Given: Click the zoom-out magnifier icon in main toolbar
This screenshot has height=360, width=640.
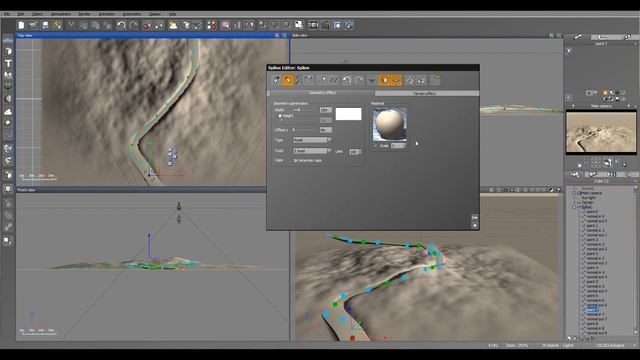Looking at the screenshot, I should tap(287, 25).
